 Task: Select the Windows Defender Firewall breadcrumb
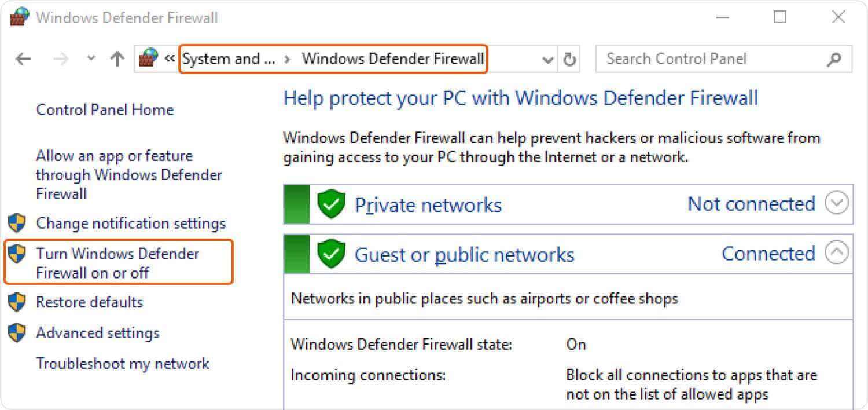point(393,59)
